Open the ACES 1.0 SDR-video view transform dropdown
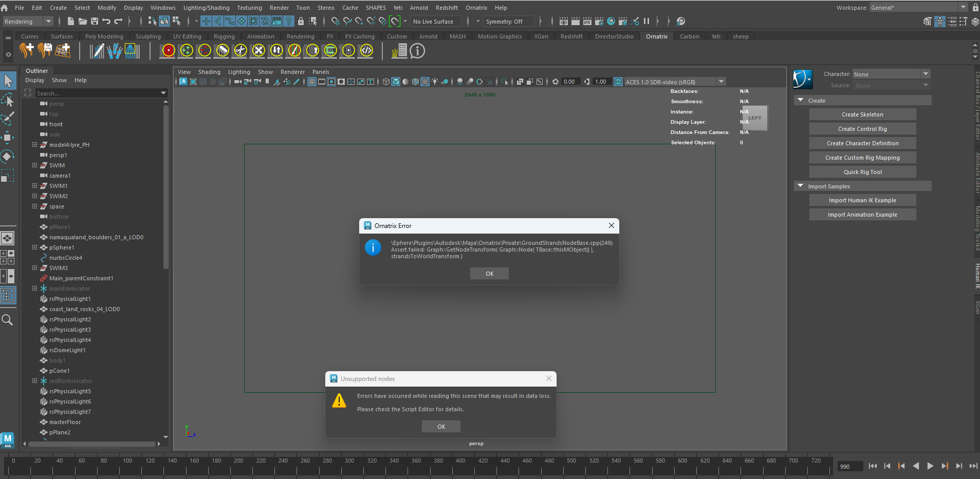The height and width of the screenshot is (479, 980). 721,82
